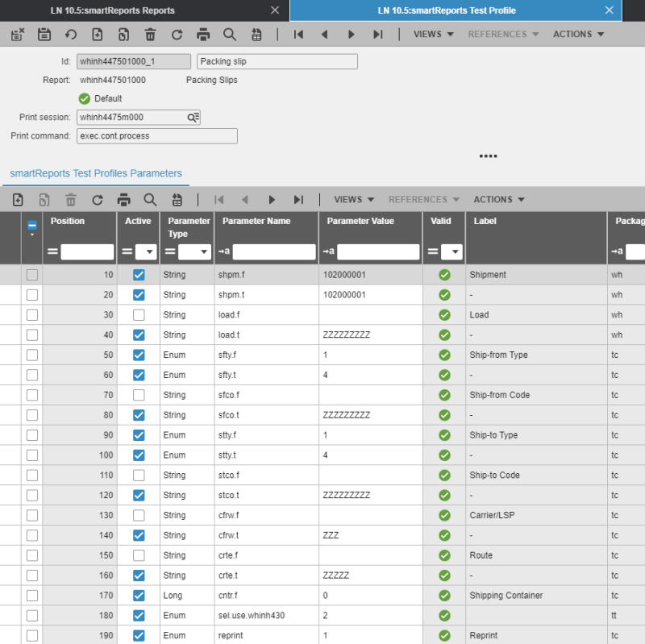Open smartReports Test Profiles Parameters tab
This screenshot has width=645, height=644.
96,173
